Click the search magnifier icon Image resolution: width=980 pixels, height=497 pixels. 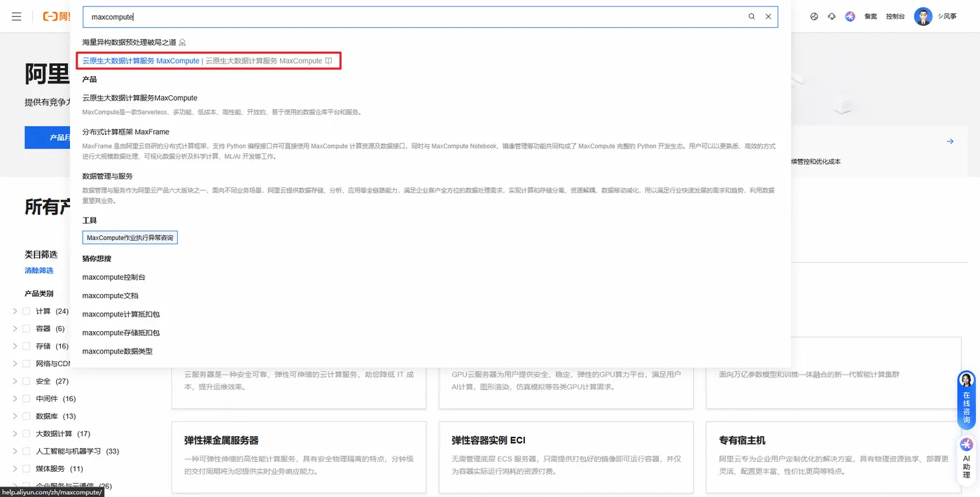[750, 16]
